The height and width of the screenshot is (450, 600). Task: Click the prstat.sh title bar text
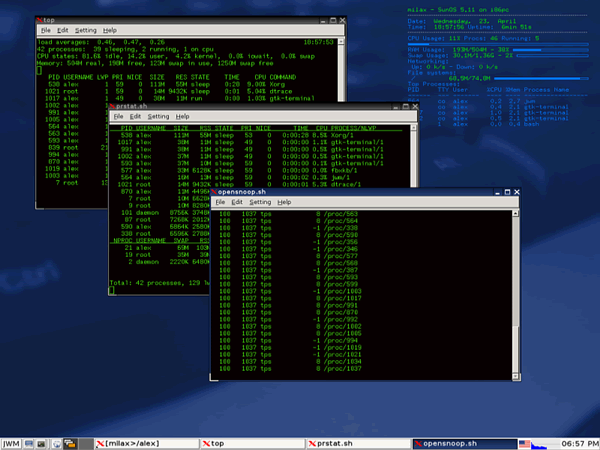[x=131, y=106]
